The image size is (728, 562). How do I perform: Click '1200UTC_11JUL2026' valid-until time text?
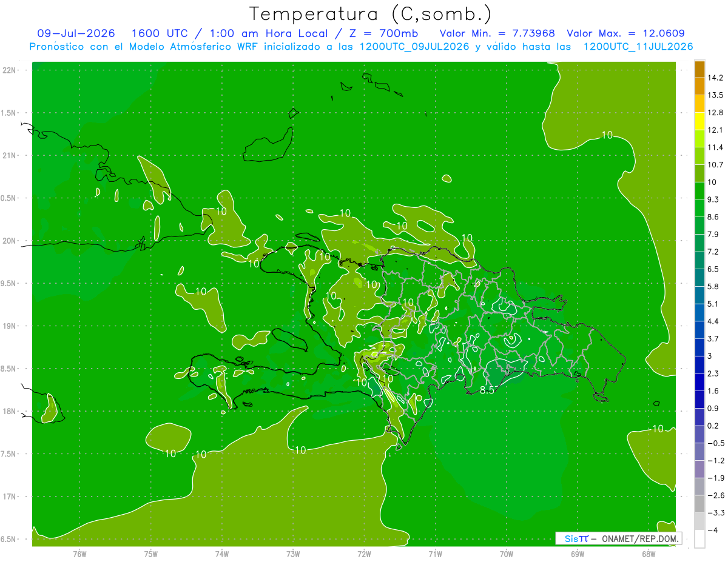[638, 47]
